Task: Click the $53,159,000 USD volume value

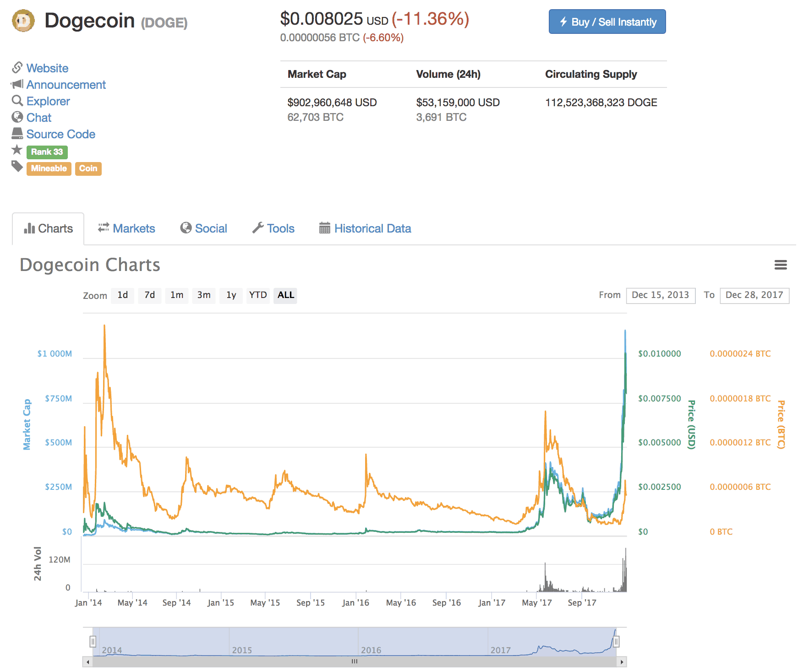Action: (x=458, y=103)
